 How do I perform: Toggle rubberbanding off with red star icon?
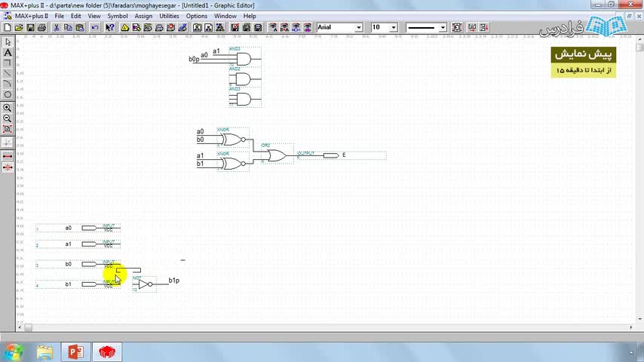pos(8,167)
